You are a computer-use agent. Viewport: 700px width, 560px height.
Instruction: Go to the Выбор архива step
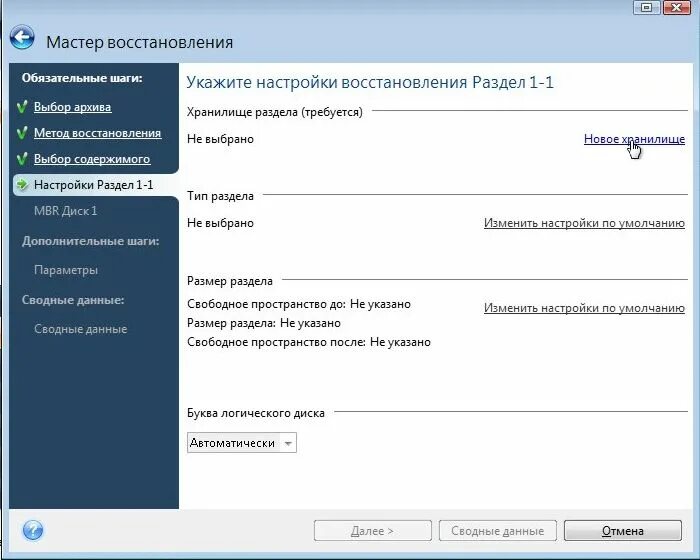click(72, 107)
